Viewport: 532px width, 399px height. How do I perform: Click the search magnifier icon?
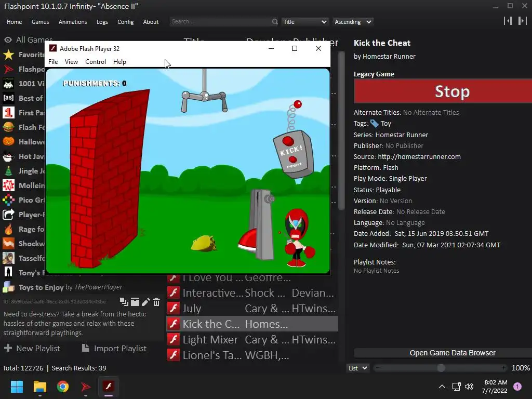[x=274, y=22]
